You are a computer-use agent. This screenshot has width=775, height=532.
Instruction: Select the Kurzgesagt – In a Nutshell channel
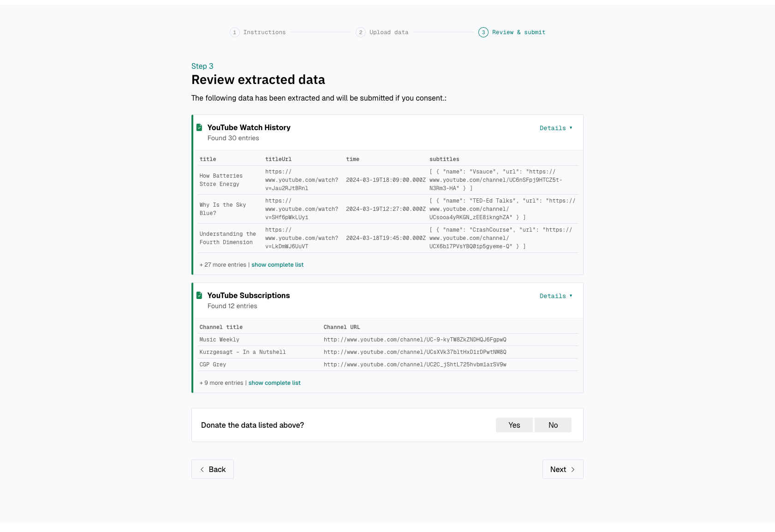click(x=243, y=352)
